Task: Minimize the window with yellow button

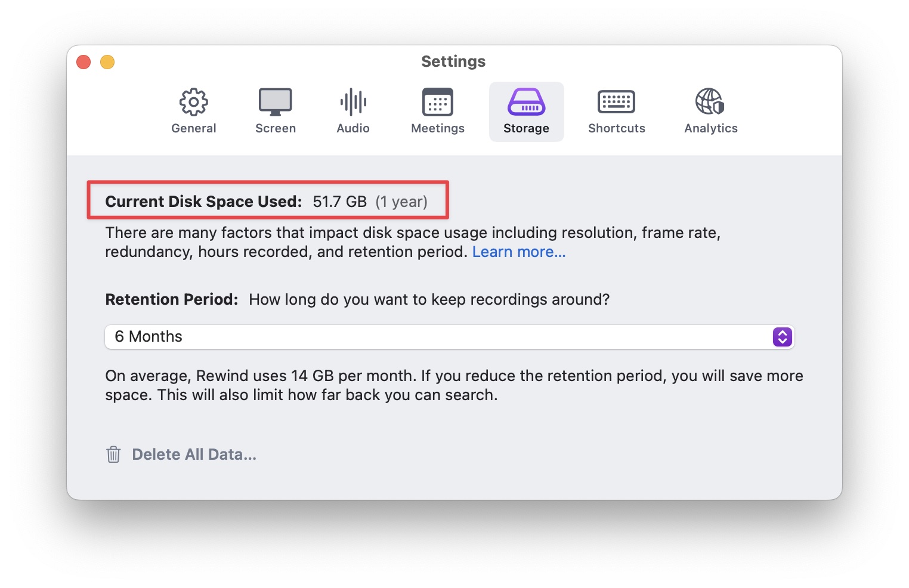Action: coord(107,62)
